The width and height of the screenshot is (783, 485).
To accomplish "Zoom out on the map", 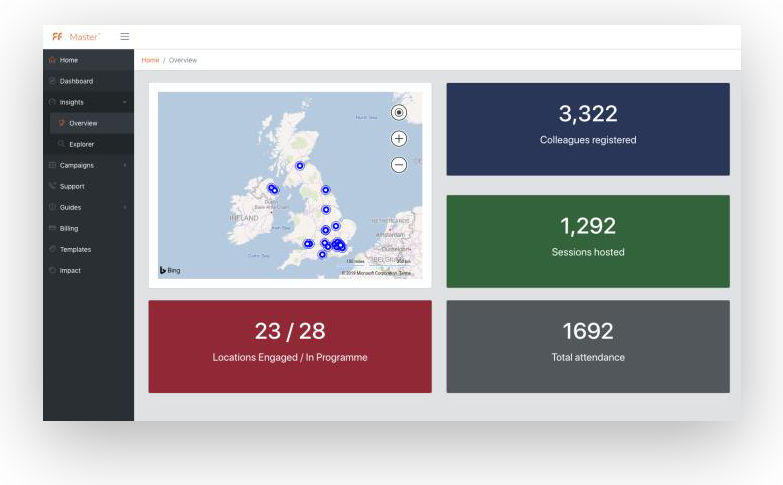I will click(x=399, y=165).
